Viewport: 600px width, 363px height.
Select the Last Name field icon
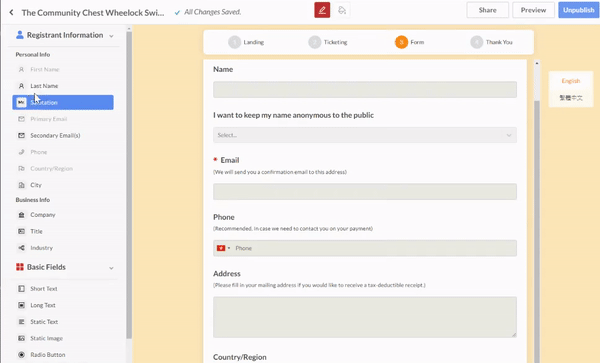(21, 86)
